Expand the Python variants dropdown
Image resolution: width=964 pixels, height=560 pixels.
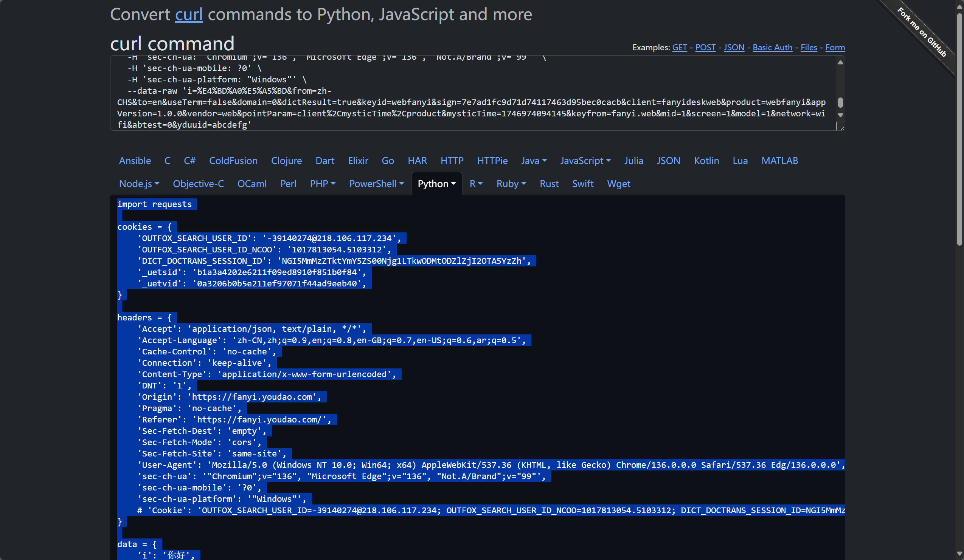pyautogui.click(x=436, y=184)
